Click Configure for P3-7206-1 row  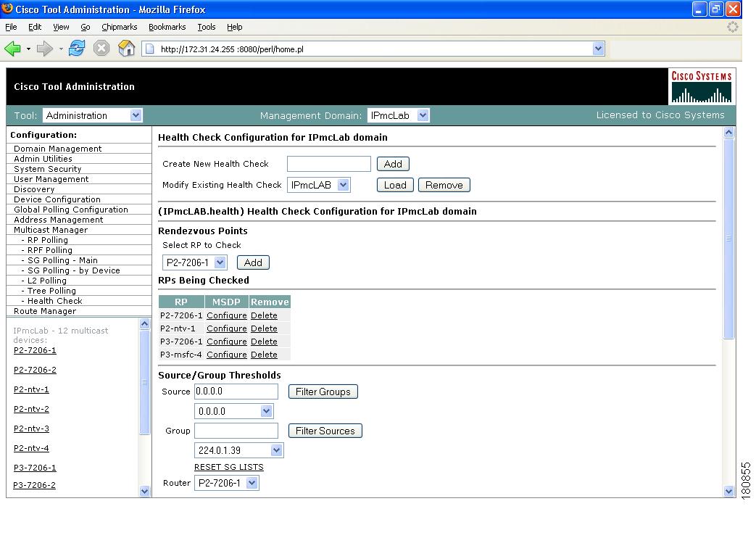[227, 342]
